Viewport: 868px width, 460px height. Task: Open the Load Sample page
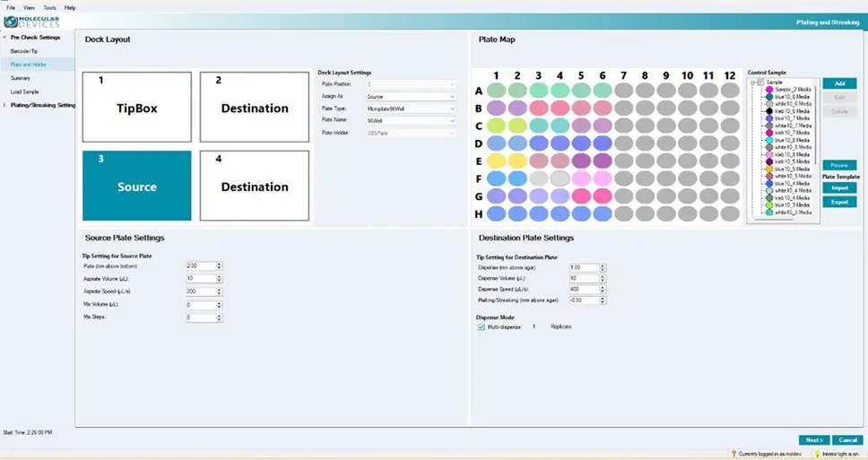coord(24,91)
